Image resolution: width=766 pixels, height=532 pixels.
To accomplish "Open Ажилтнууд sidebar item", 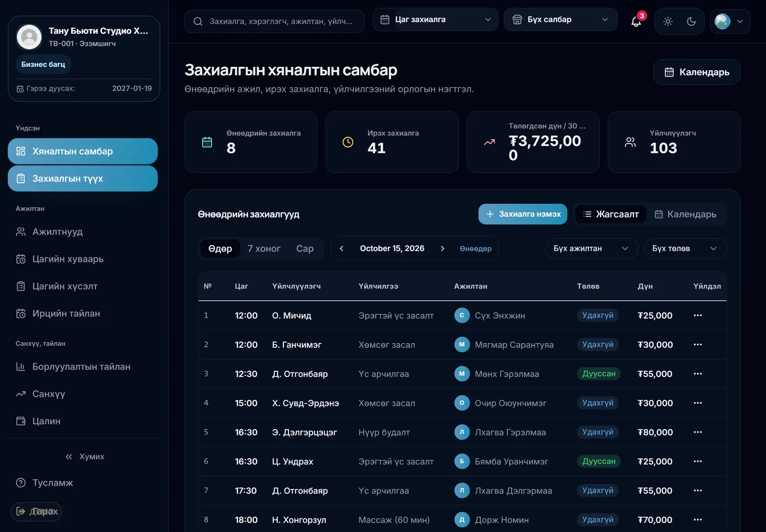I will tap(83, 232).
